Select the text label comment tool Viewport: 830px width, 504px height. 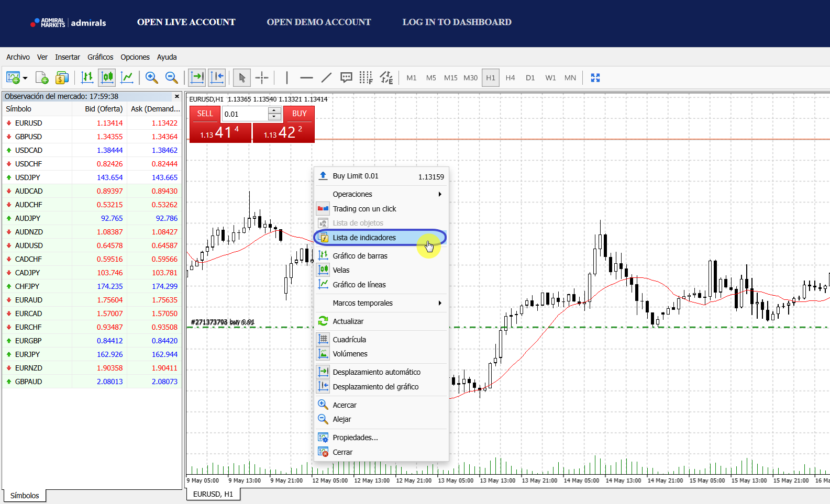pos(346,78)
